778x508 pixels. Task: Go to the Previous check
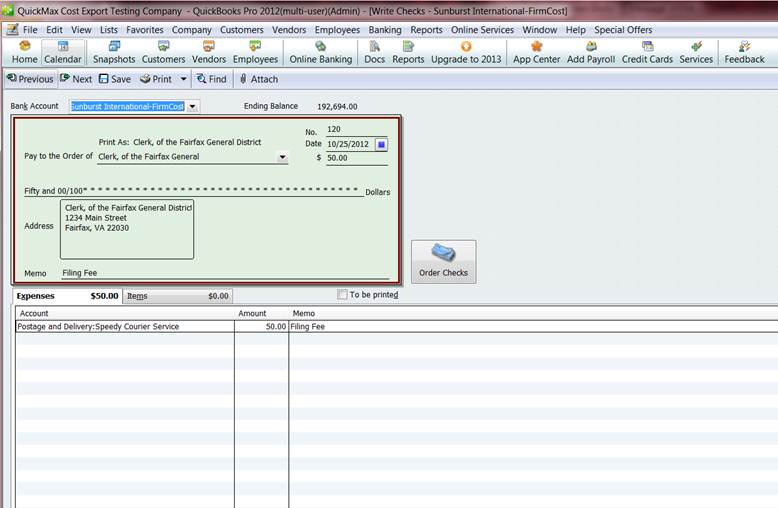[x=30, y=79]
